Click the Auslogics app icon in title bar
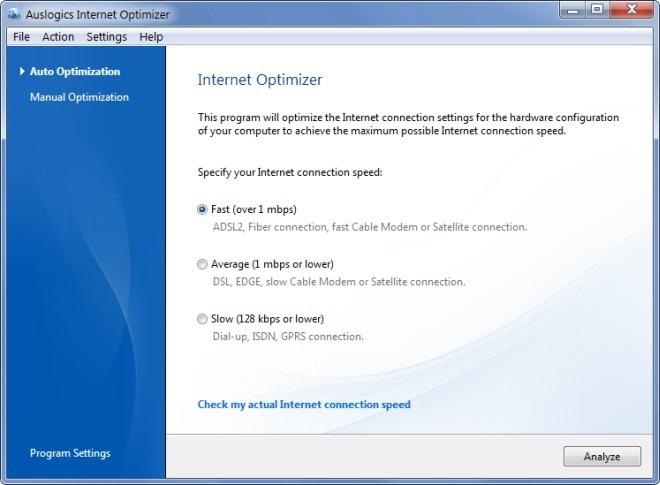 pyautogui.click(x=14, y=14)
